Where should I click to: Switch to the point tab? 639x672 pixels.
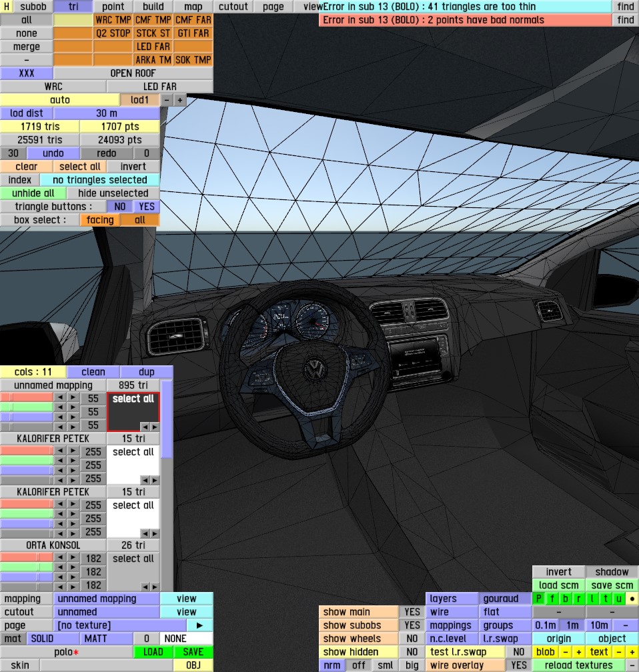click(x=113, y=7)
